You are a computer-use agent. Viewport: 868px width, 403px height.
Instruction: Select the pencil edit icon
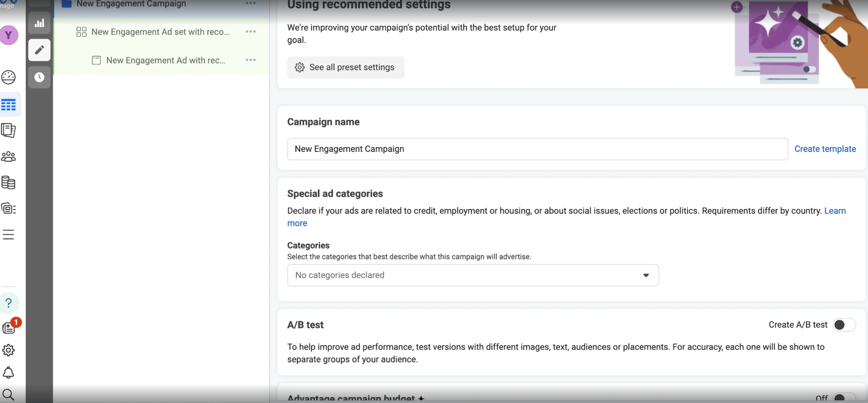tap(39, 50)
